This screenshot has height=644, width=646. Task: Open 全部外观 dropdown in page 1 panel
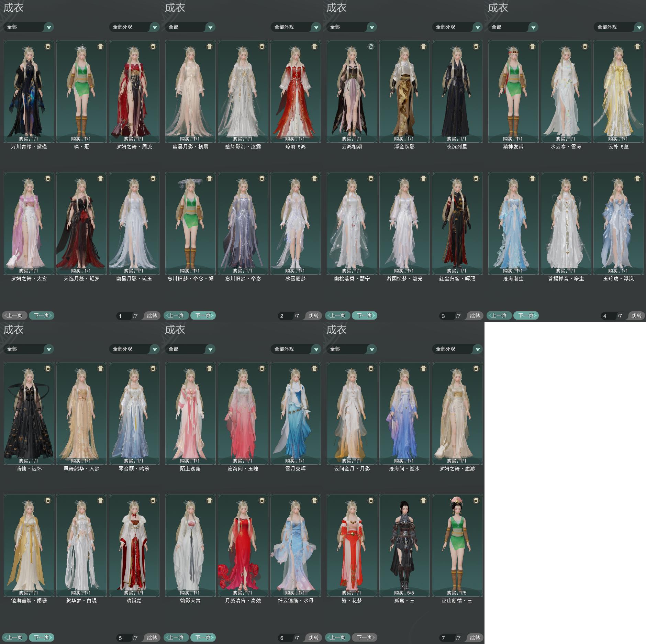pyautogui.click(x=134, y=27)
